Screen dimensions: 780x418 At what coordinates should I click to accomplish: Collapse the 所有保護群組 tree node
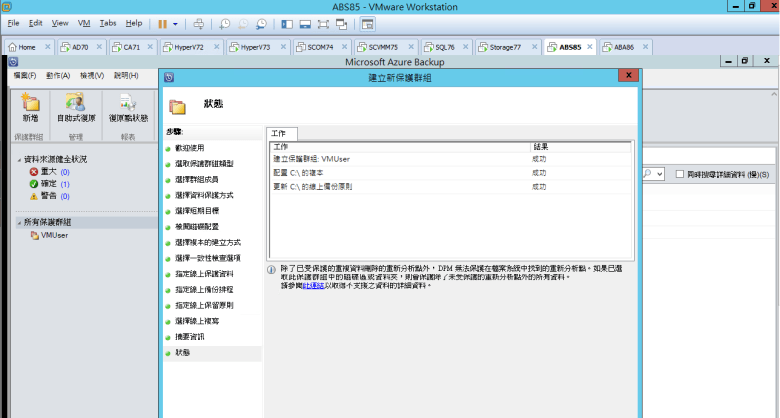(19, 222)
